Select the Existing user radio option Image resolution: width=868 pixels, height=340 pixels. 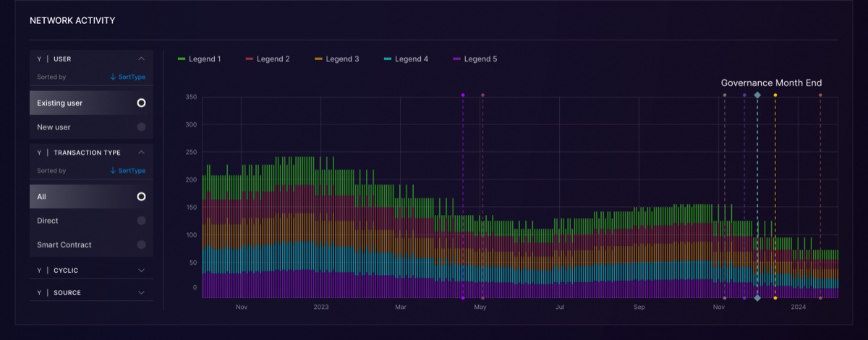pyautogui.click(x=91, y=103)
